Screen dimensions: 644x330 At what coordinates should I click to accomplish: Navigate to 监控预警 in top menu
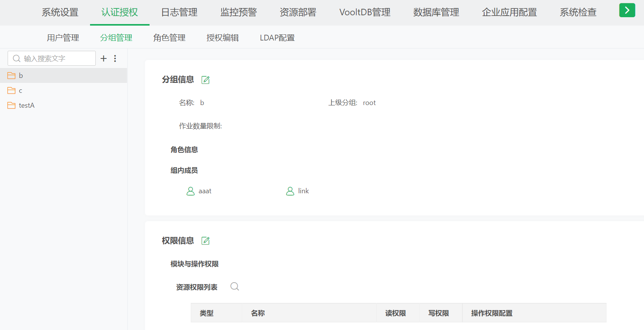pos(238,12)
